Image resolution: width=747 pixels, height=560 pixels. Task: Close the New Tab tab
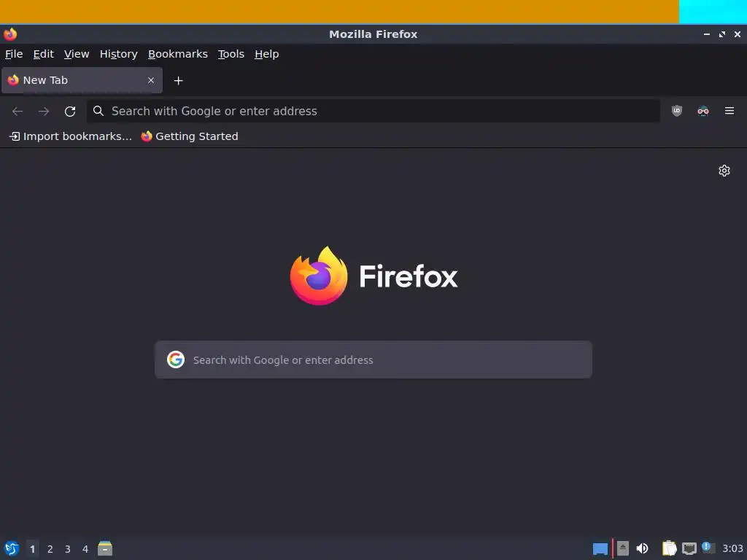tap(150, 80)
